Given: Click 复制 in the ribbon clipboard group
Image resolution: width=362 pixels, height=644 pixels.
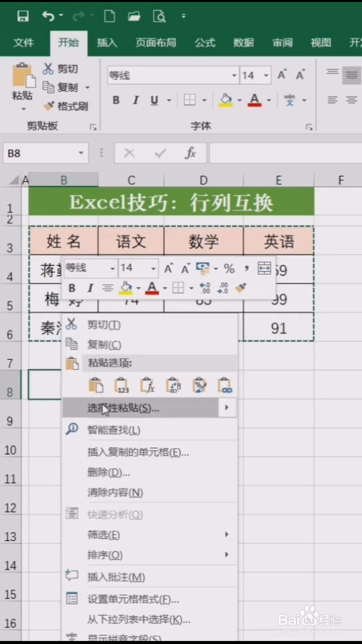Looking at the screenshot, I should tap(61, 88).
